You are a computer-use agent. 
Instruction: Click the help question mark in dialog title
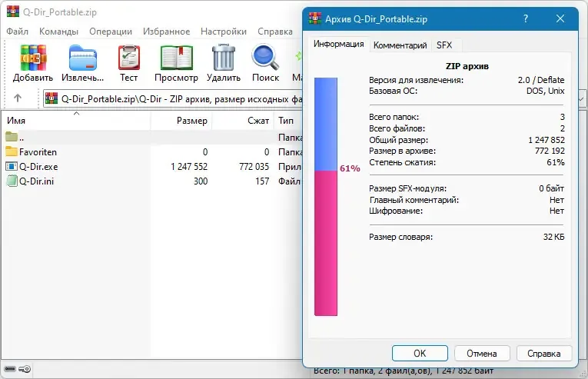pyautogui.click(x=526, y=18)
